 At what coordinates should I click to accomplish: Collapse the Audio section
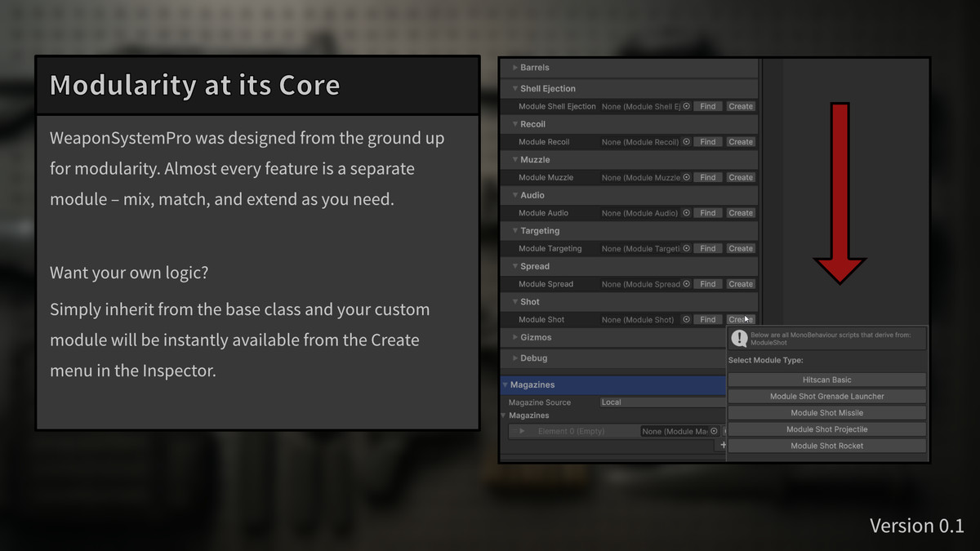[x=515, y=195]
